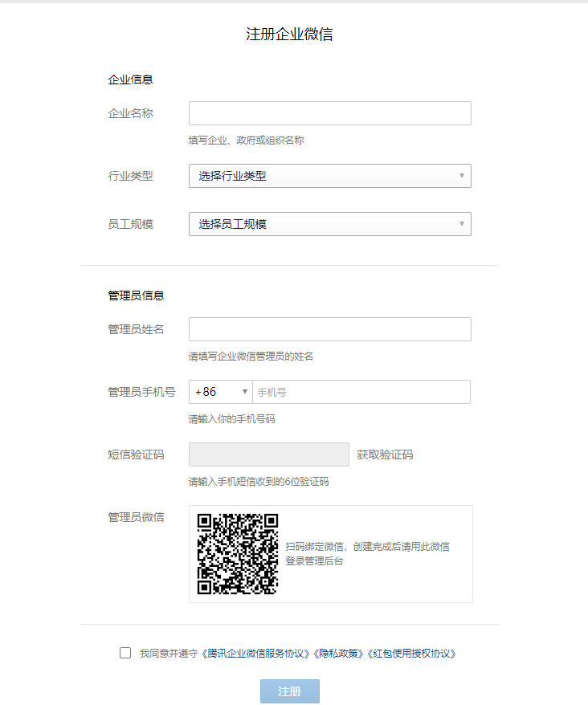Open the 《隐私政策》 link

click(x=339, y=654)
